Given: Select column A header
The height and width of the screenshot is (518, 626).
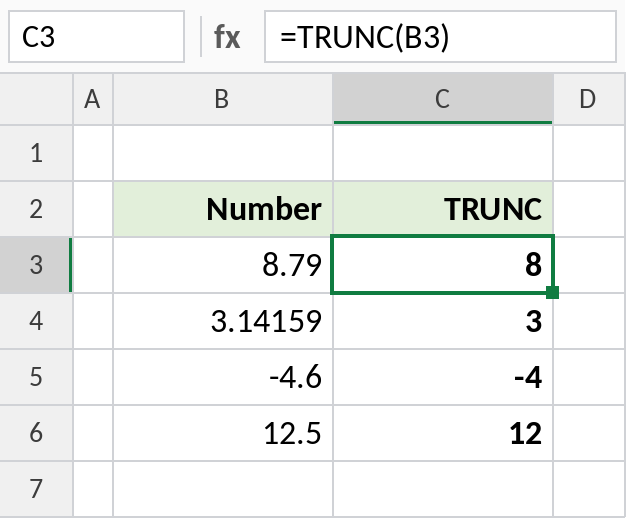Looking at the screenshot, I should 93,99.
